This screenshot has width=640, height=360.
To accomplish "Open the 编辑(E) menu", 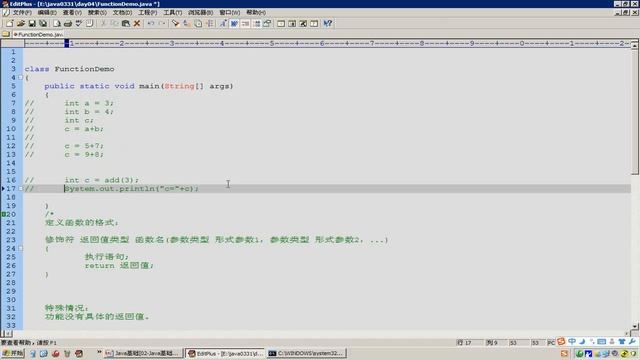I will (47, 13).
